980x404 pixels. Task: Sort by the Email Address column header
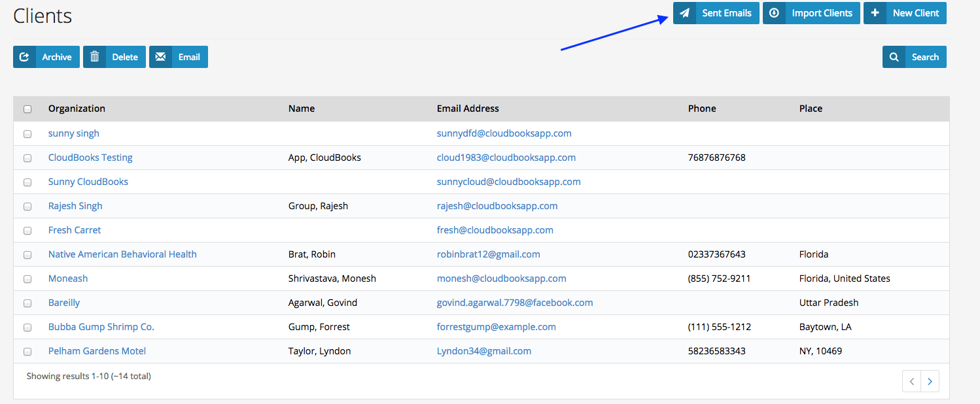(x=468, y=109)
